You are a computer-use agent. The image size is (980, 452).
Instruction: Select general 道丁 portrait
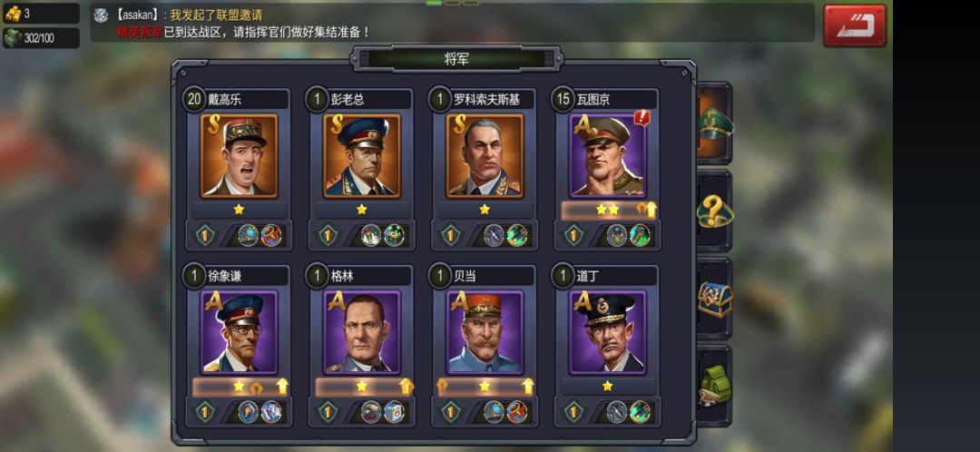pyautogui.click(x=607, y=332)
